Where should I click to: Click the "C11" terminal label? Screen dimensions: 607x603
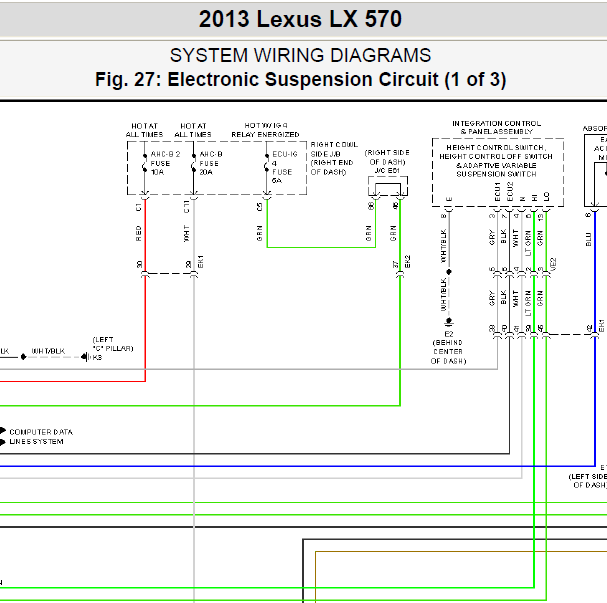click(186, 207)
